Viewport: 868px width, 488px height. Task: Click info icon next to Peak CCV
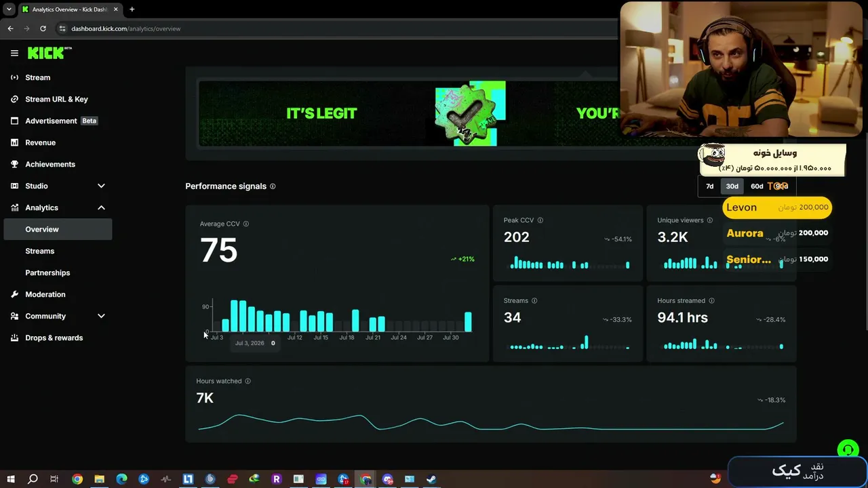click(x=540, y=220)
